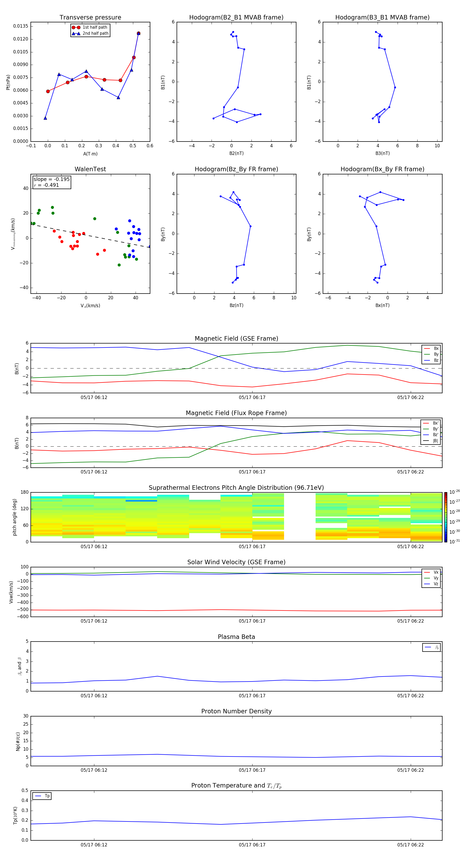The image size is (473, 868).
Task: Click the pitch angle color scale bar
Action: click(446, 517)
